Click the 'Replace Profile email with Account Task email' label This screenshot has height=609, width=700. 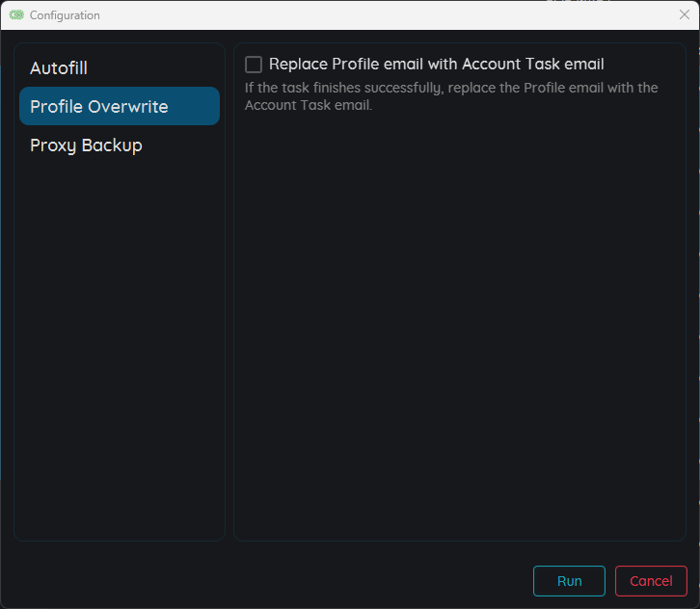coord(436,65)
